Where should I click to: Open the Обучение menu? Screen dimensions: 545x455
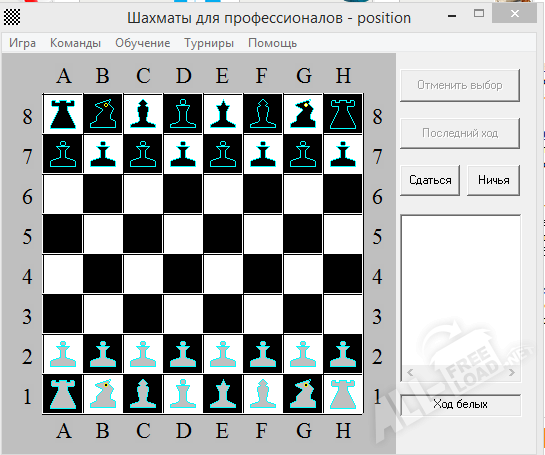click(143, 43)
